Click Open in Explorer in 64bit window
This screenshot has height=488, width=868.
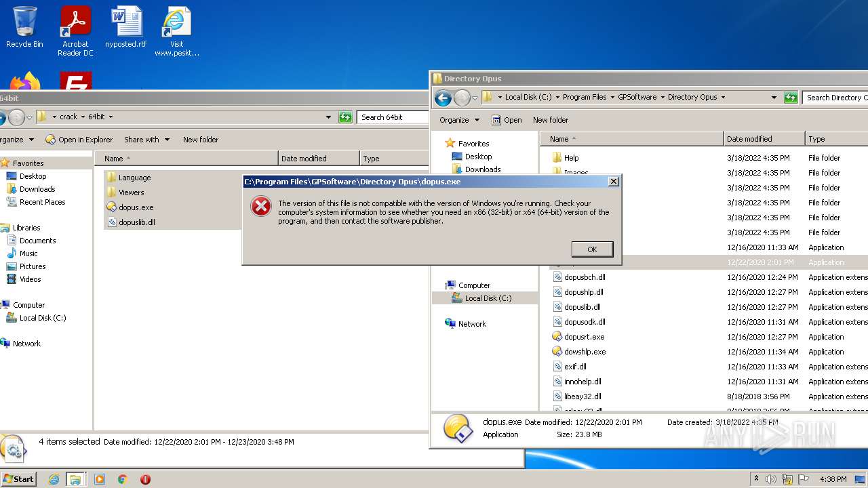click(79, 140)
